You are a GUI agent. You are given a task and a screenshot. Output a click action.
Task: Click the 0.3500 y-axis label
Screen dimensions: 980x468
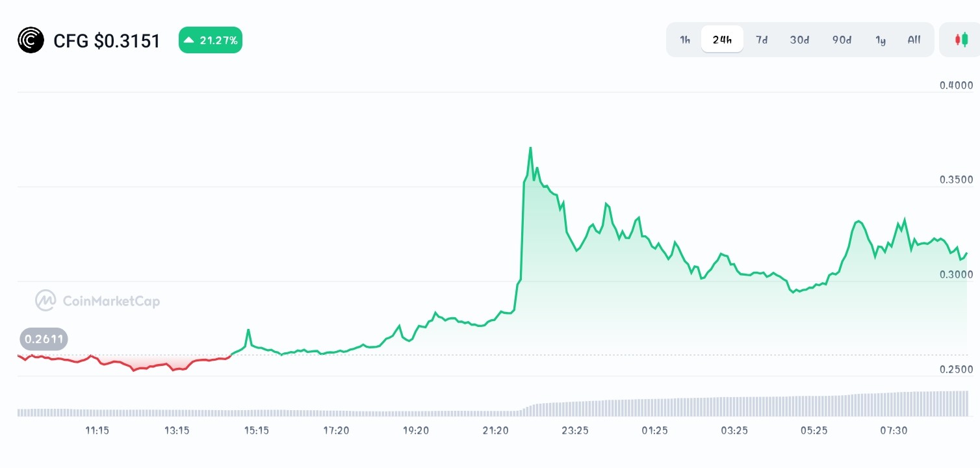click(957, 180)
